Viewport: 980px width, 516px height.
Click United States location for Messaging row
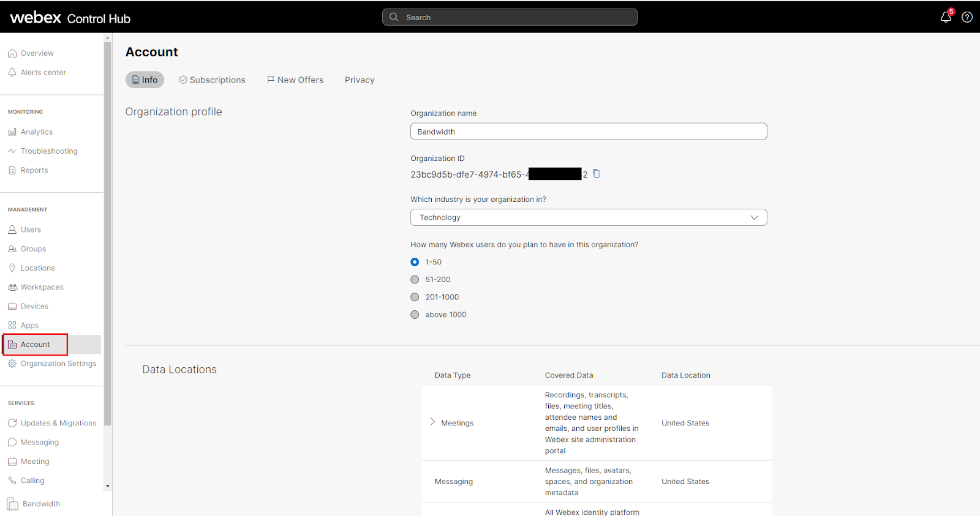685,482
